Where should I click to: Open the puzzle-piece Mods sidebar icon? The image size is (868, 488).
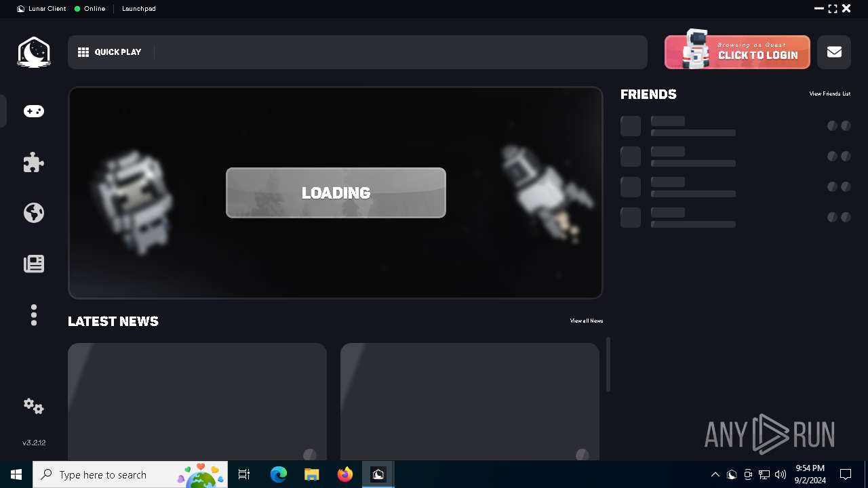point(34,162)
